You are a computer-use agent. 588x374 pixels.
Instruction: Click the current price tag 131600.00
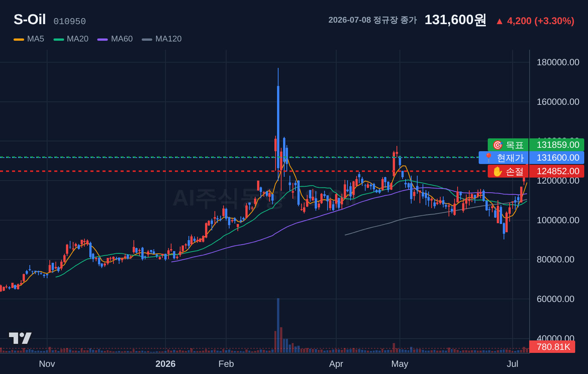pyautogui.click(x=557, y=158)
